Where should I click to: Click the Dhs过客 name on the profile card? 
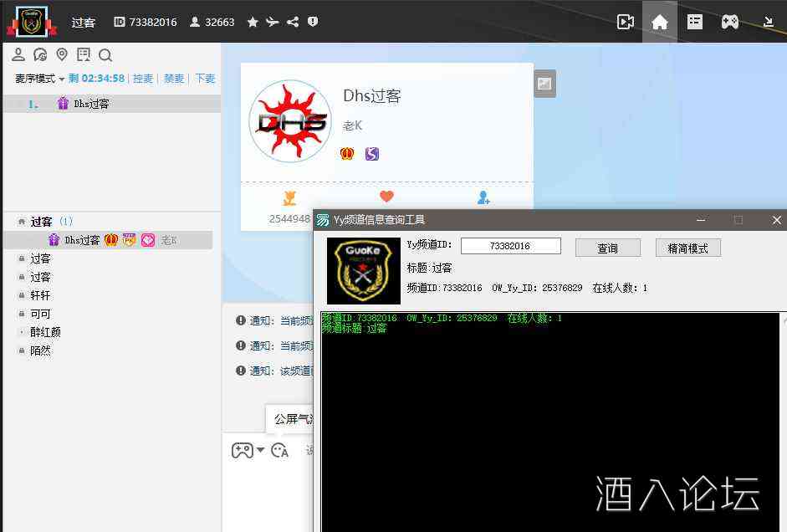(x=372, y=95)
